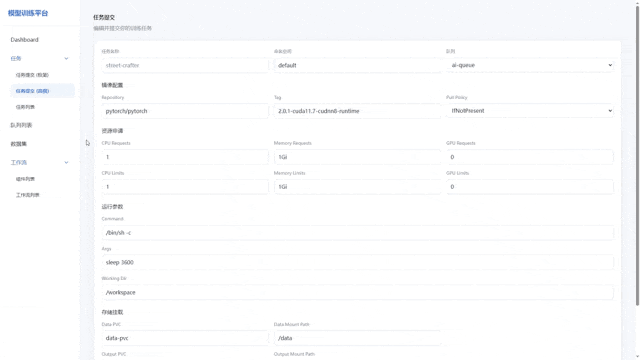Open 组件列表 under 工作流

click(25, 179)
